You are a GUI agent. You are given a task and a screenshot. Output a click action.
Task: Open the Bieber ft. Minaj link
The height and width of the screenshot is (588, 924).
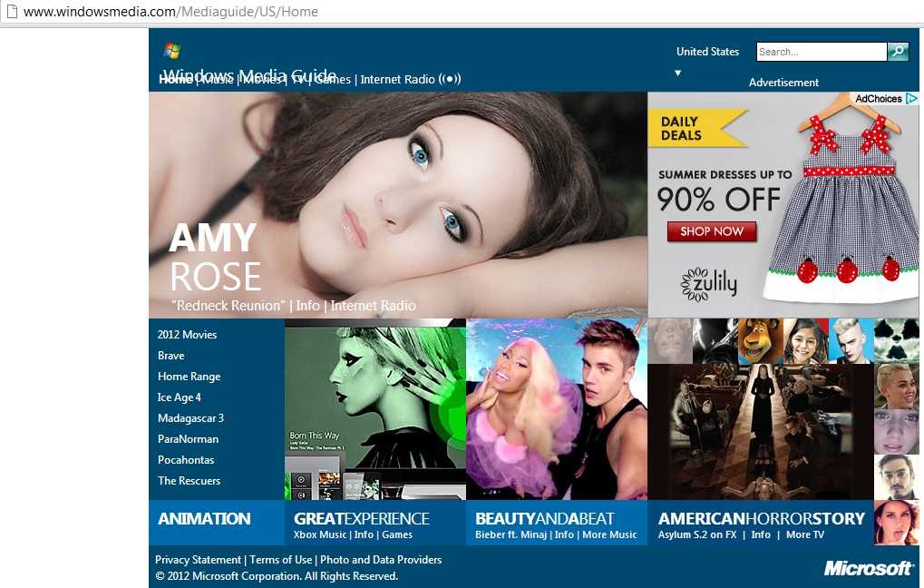511,535
